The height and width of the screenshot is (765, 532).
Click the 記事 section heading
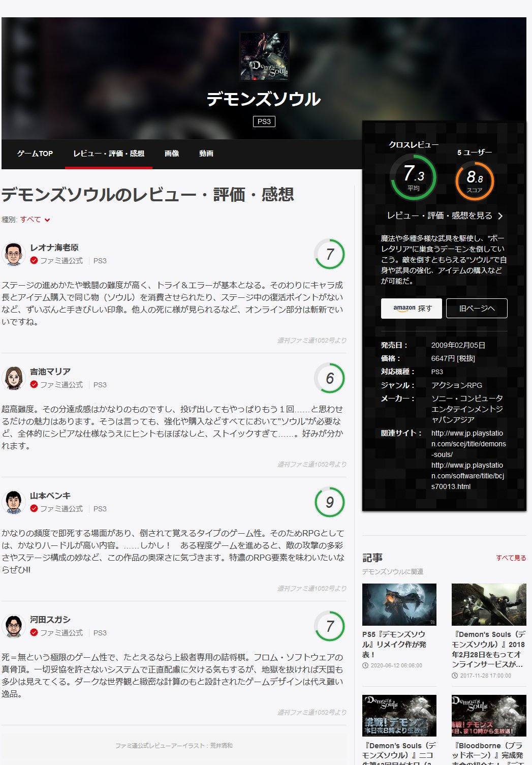372,558
